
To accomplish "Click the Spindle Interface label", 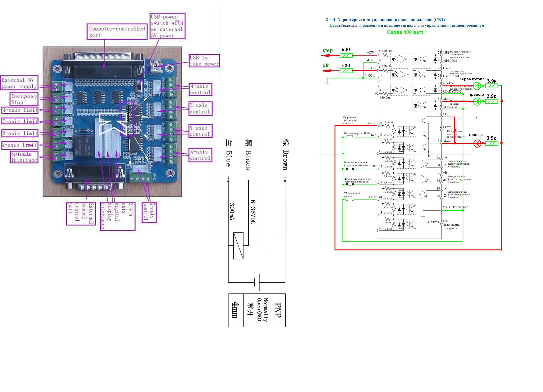I will coord(24,157).
